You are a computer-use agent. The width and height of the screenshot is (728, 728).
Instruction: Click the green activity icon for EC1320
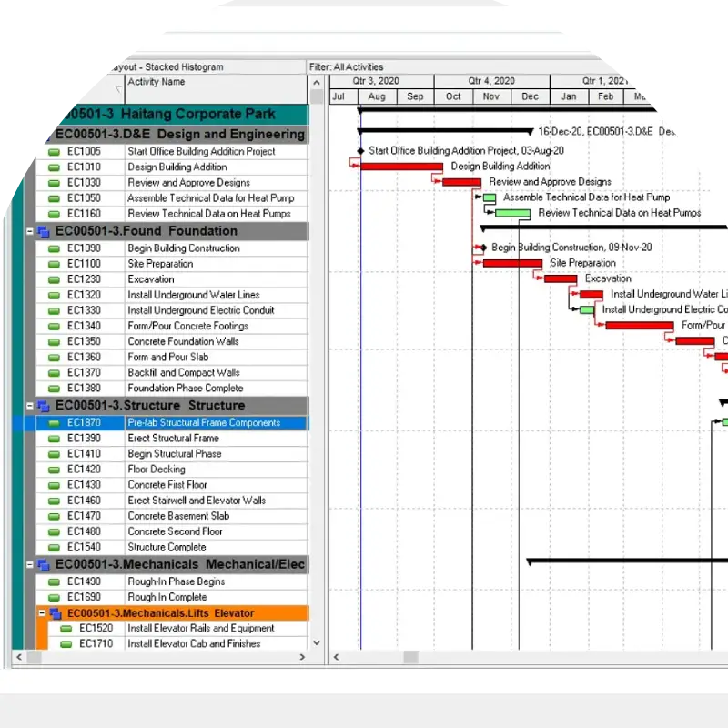click(x=54, y=295)
